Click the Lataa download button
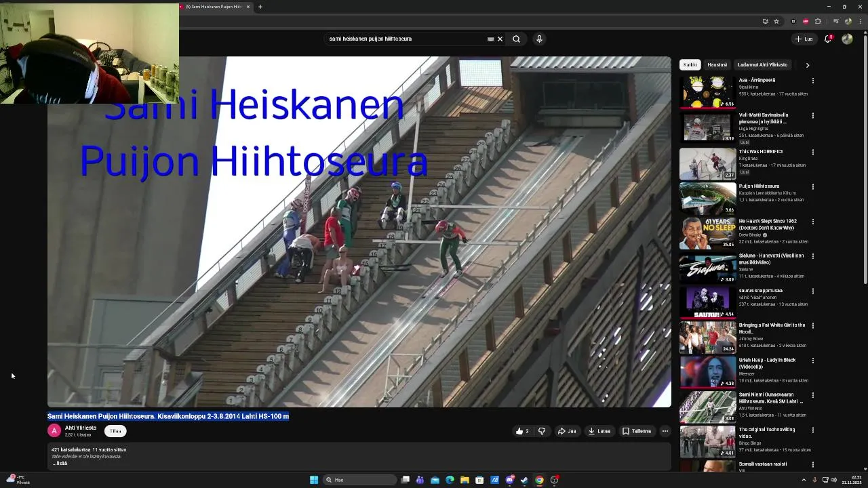Image resolution: width=868 pixels, height=488 pixels. tap(599, 431)
